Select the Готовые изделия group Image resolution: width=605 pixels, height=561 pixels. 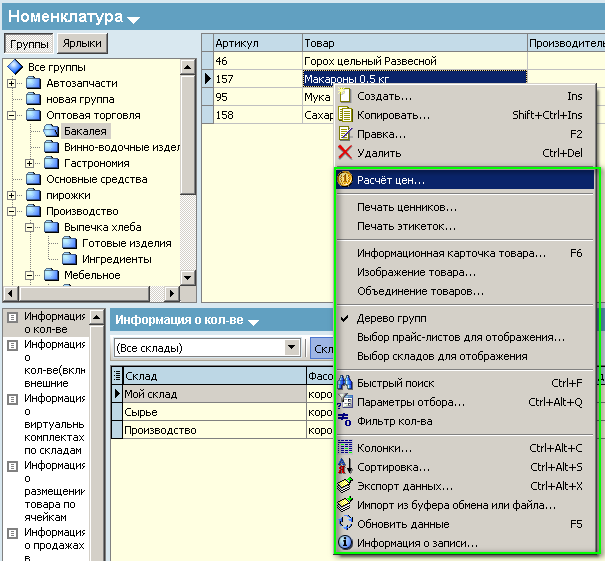tap(127, 243)
